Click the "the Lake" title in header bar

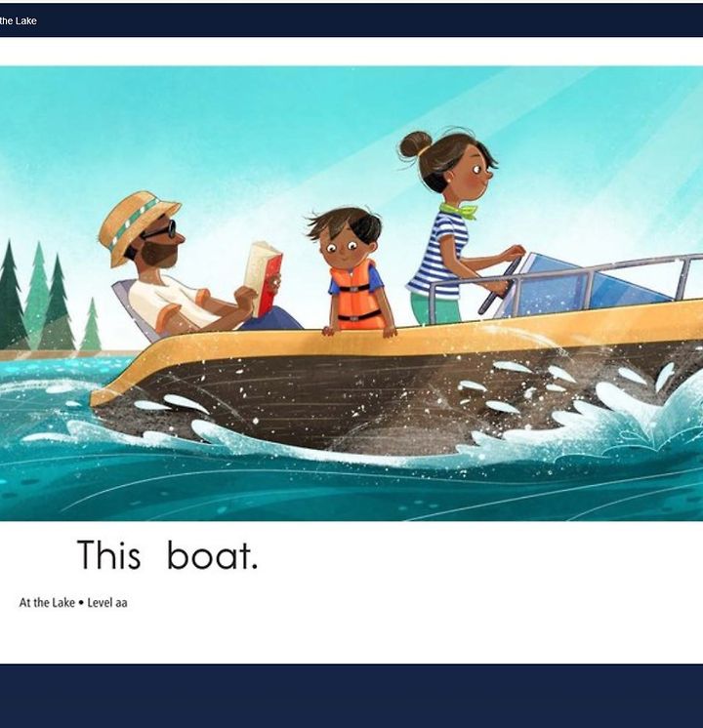tap(19, 20)
